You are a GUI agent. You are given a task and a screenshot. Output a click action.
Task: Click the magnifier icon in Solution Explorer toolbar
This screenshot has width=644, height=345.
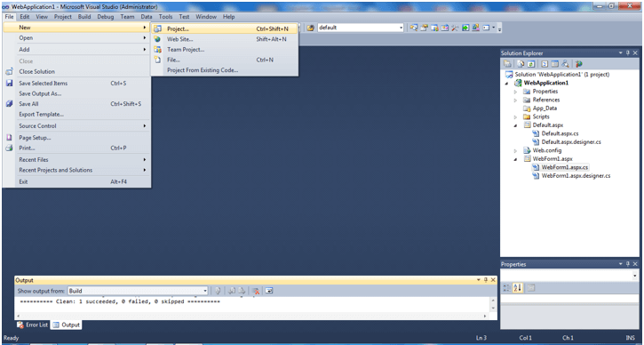tap(566, 64)
